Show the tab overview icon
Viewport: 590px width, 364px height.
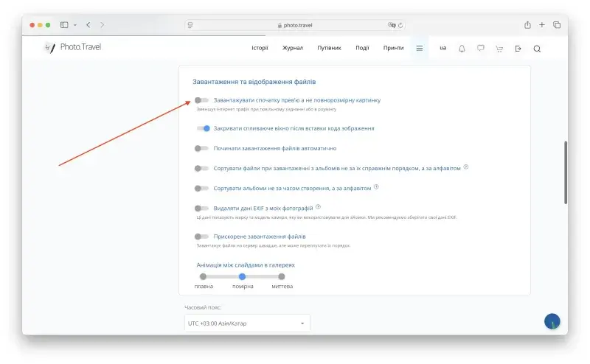click(x=557, y=25)
